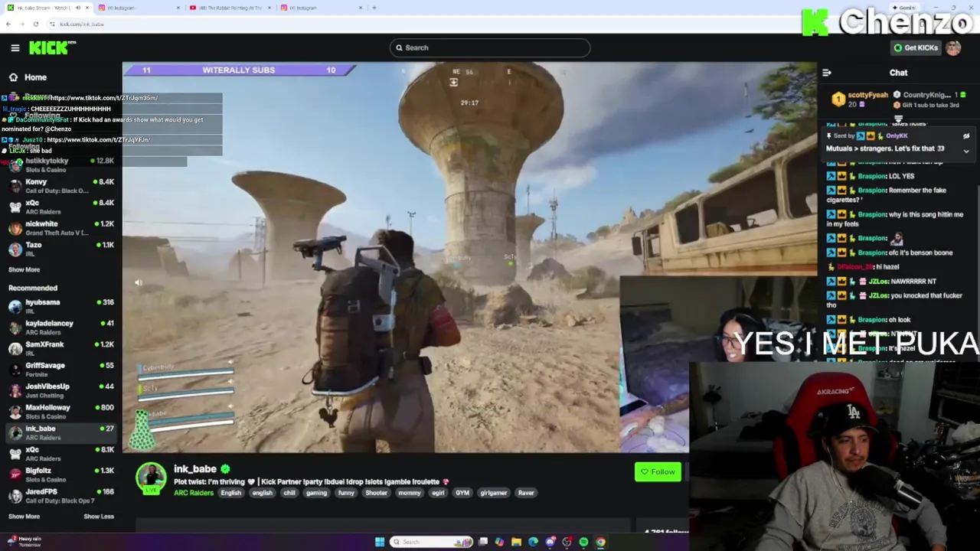Open site information icon in address bar
Screen dimensions: 980x551
click(x=53, y=24)
